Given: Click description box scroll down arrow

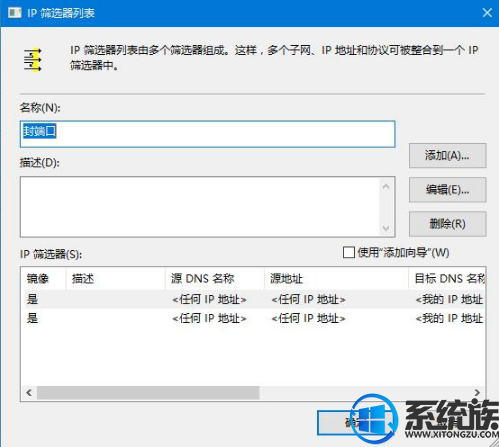Looking at the screenshot, I should [x=386, y=228].
